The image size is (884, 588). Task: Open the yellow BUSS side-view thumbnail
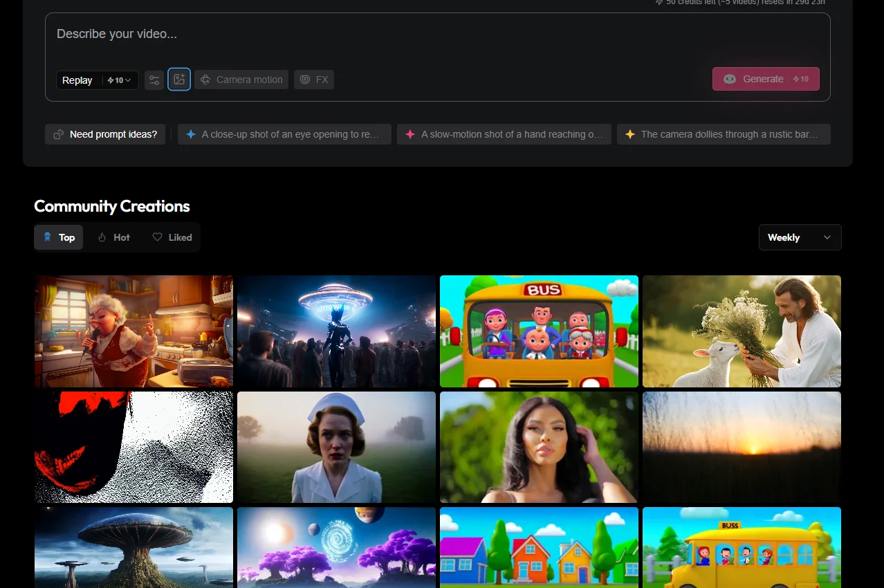coord(742,547)
